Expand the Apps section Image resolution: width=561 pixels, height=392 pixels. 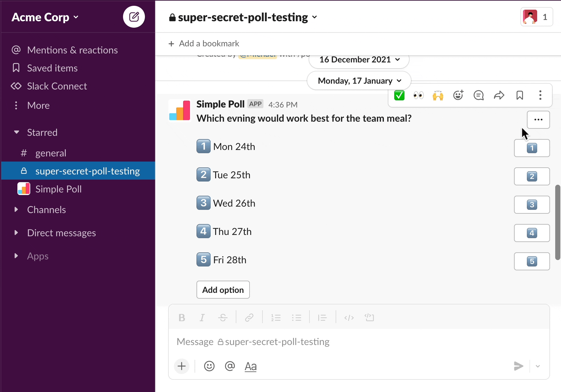coord(16,256)
